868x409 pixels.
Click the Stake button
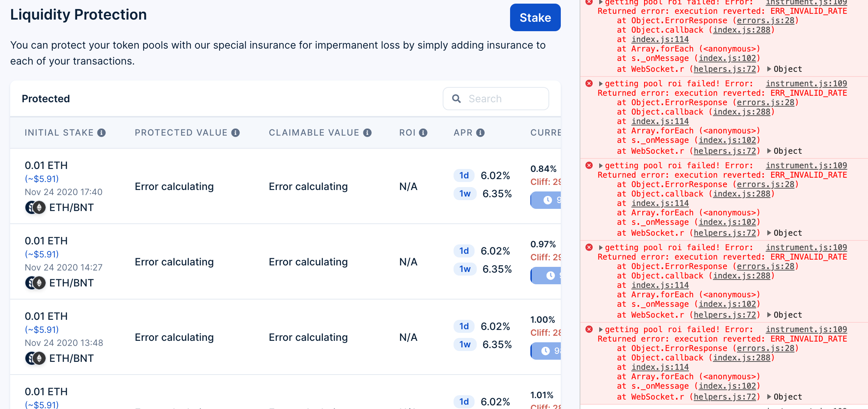coord(535,17)
